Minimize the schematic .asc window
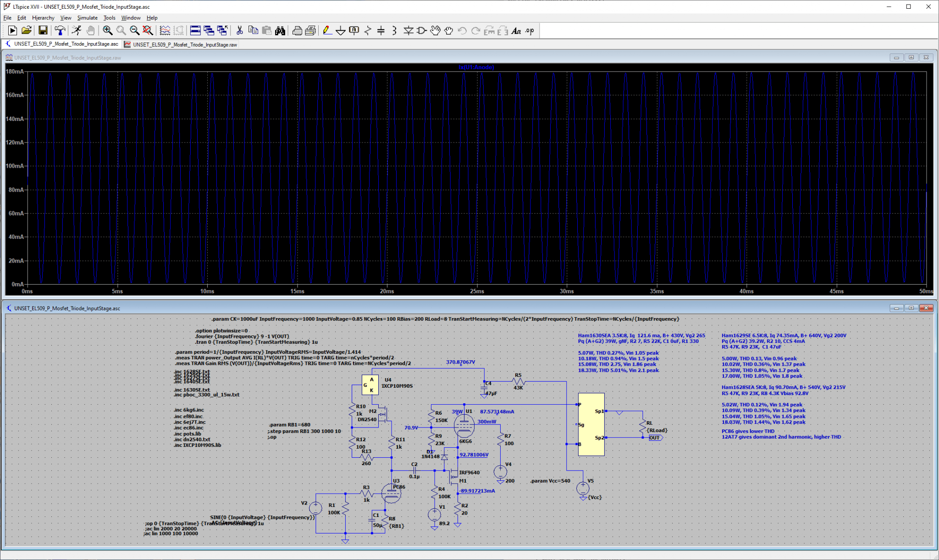 pyautogui.click(x=896, y=308)
